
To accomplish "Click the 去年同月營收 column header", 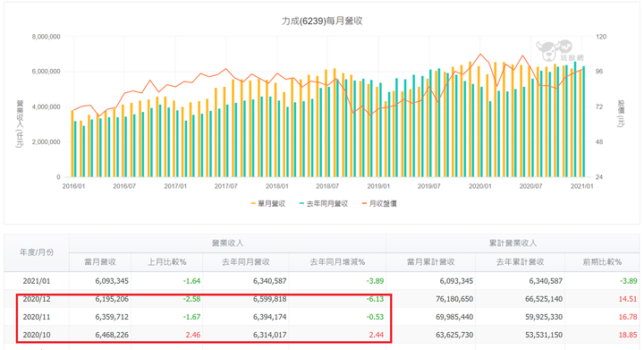I will tap(246, 262).
